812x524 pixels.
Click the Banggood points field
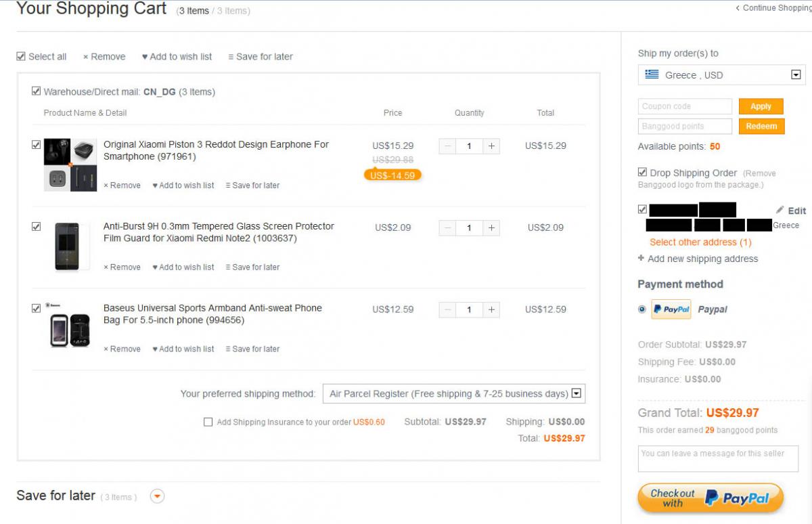point(685,127)
